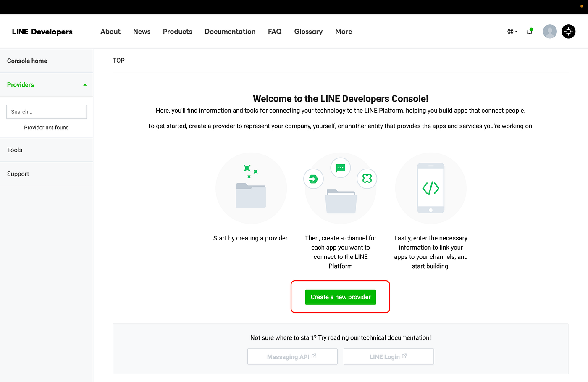Open the About menu item

[110, 32]
